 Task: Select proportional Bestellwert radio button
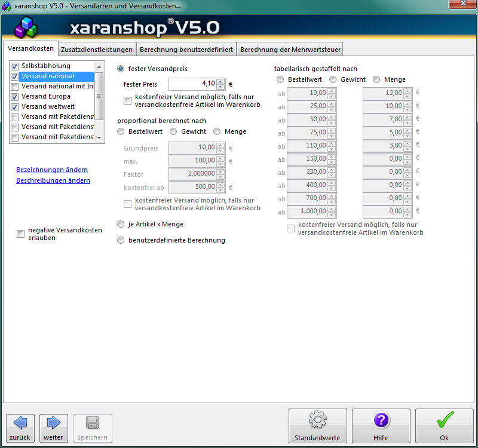tap(121, 131)
